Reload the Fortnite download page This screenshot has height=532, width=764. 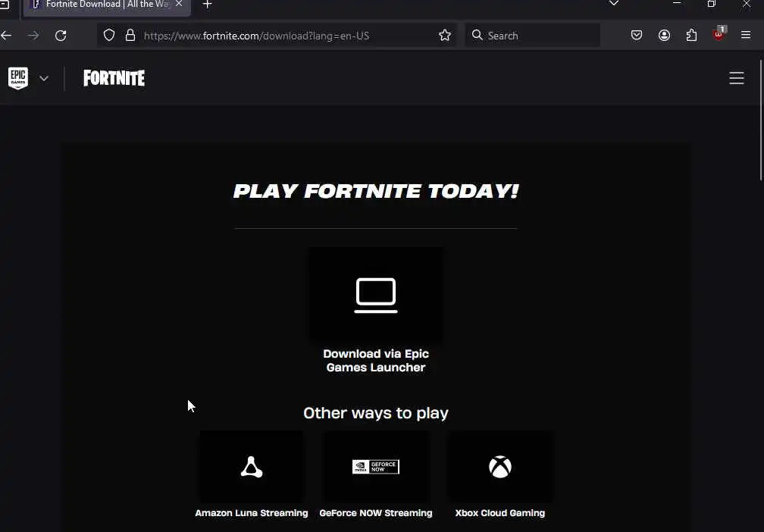(x=61, y=35)
